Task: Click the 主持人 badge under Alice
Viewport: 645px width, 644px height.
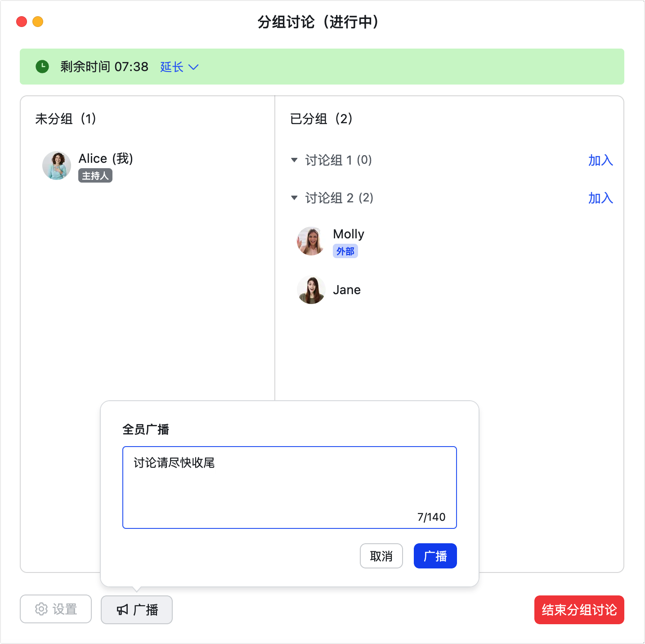Action: 95,175
